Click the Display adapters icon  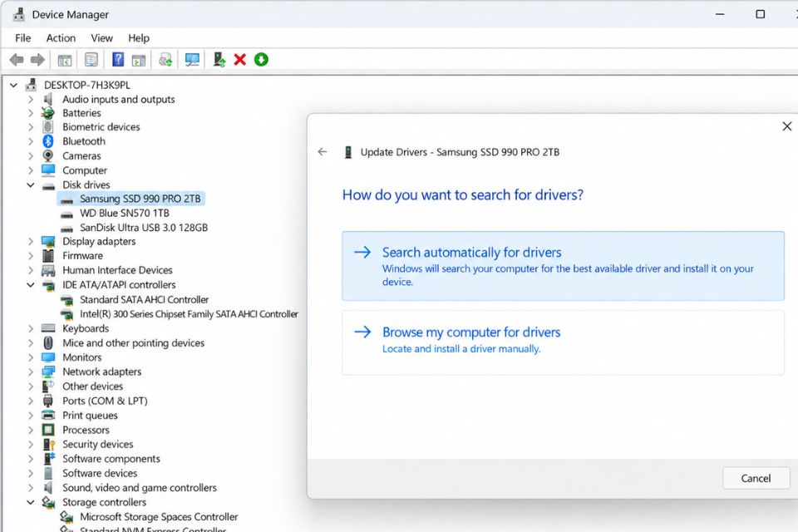(x=48, y=241)
